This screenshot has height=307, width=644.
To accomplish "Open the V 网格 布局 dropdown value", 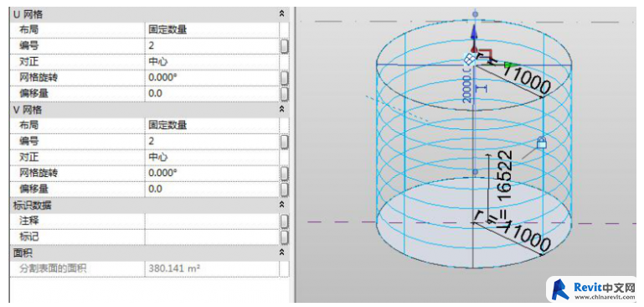I will point(212,125).
